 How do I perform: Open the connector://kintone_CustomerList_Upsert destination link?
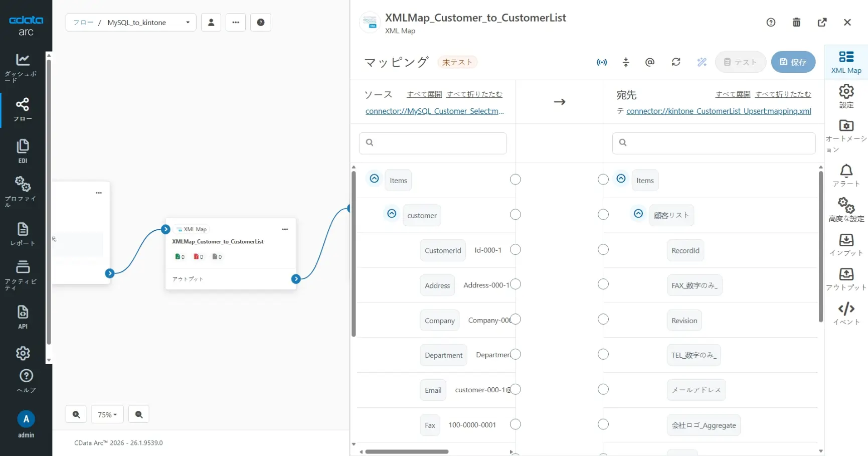point(719,111)
